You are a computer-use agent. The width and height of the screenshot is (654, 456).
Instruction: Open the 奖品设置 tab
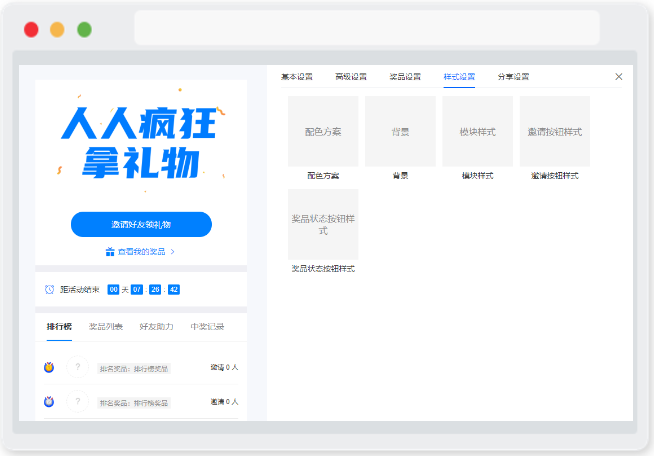pyautogui.click(x=405, y=77)
